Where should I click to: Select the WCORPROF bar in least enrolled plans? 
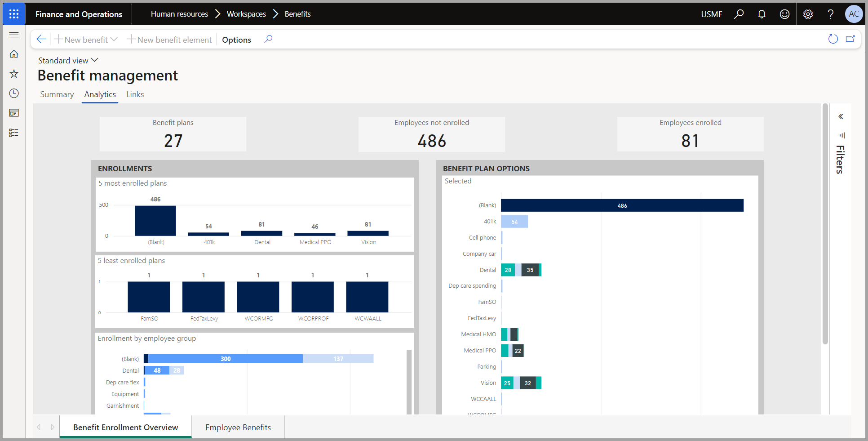tap(313, 297)
